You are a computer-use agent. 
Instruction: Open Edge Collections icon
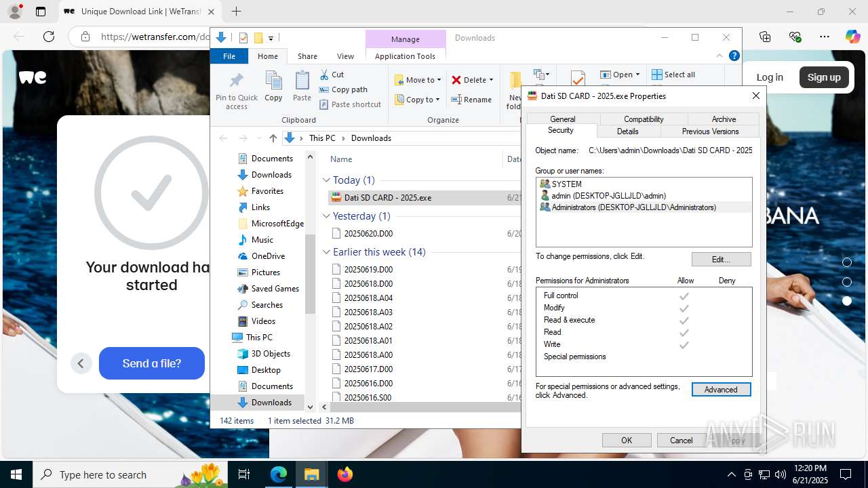click(x=765, y=37)
